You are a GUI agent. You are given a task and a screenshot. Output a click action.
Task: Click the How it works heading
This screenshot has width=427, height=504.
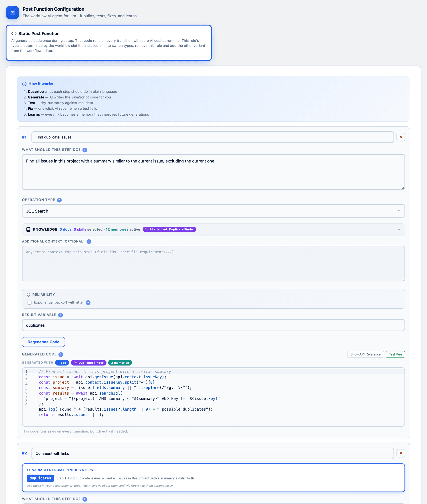[x=41, y=84]
